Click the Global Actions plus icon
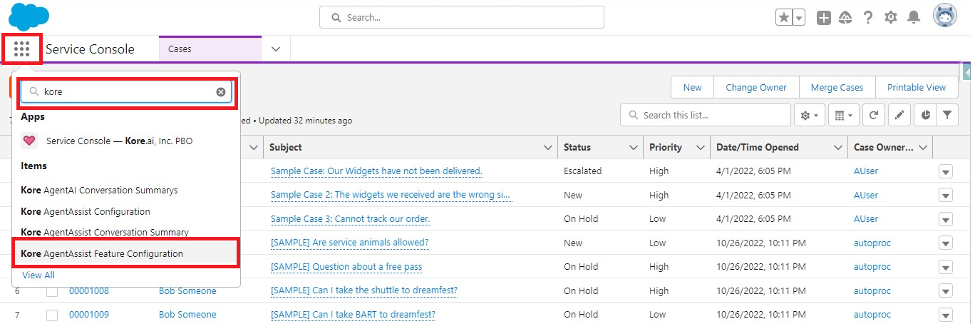Screen dimensions: 980x324 [x=824, y=18]
